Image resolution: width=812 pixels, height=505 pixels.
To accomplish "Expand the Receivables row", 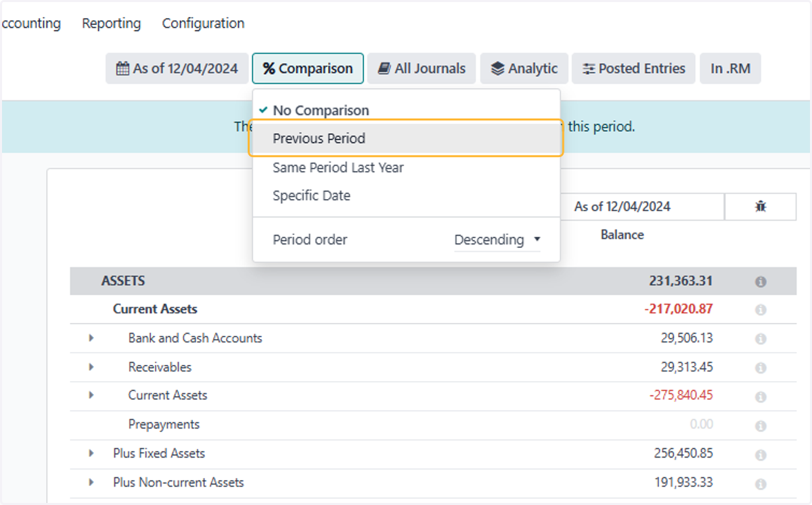I will 91,367.
